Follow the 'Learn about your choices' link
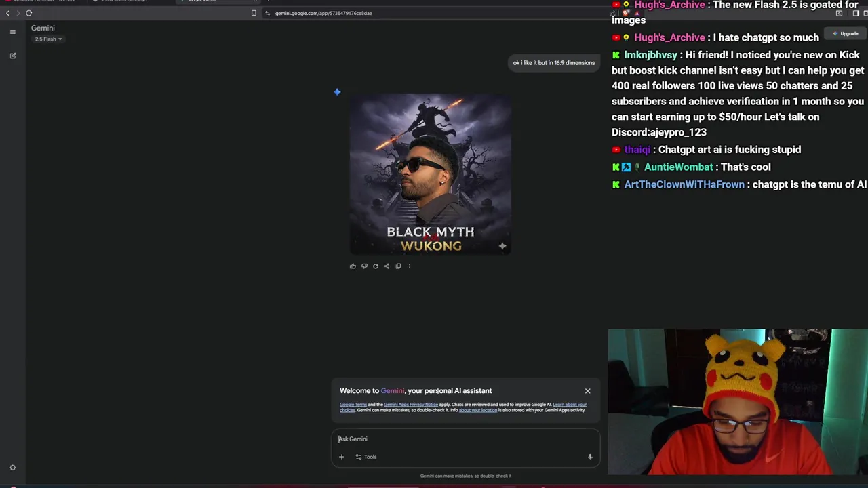Viewport: 868px width, 488px height. 570,405
